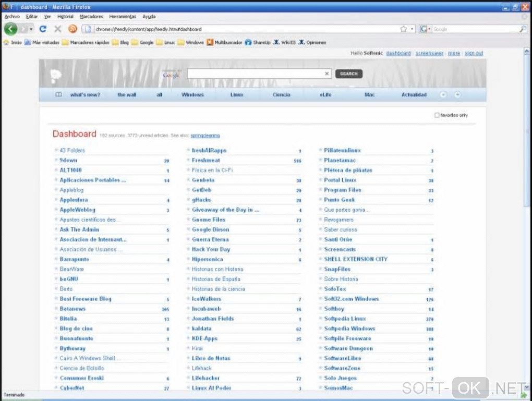The width and height of the screenshot is (532, 401).
Task: Focus the browser Google search field
Action: pyautogui.click(x=475, y=29)
